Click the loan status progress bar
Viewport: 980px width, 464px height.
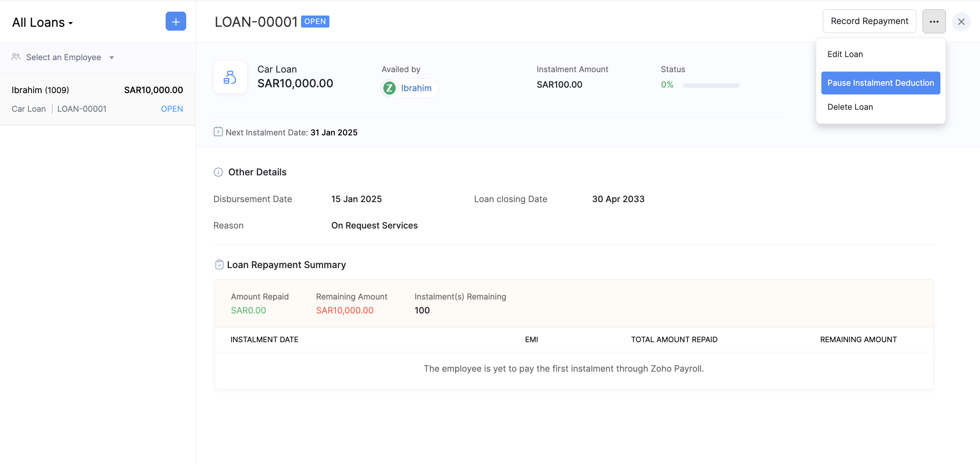coord(711,85)
